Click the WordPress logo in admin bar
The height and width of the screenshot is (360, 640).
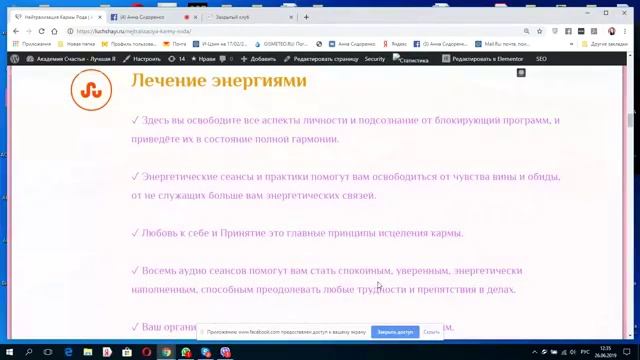[x=15, y=59]
